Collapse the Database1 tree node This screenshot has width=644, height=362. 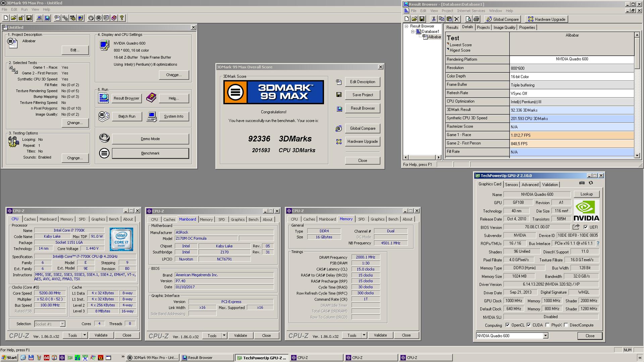tap(413, 32)
